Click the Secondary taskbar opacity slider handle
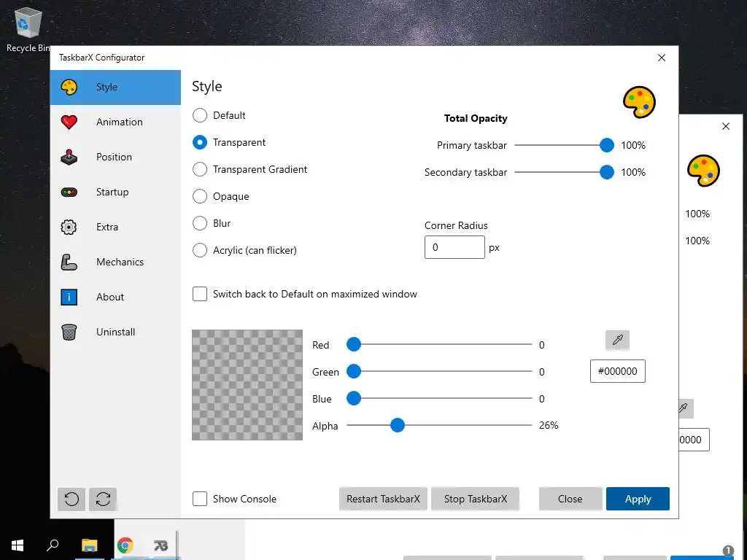747x560 pixels. coord(607,172)
